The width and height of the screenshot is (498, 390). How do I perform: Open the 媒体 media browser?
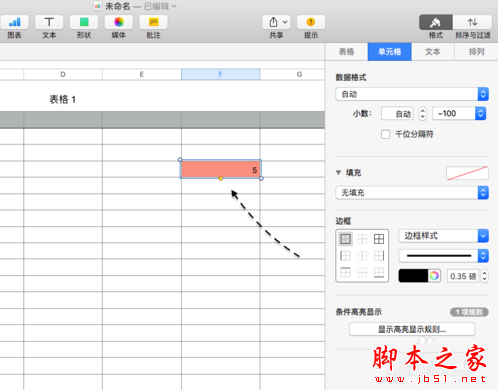click(x=119, y=22)
